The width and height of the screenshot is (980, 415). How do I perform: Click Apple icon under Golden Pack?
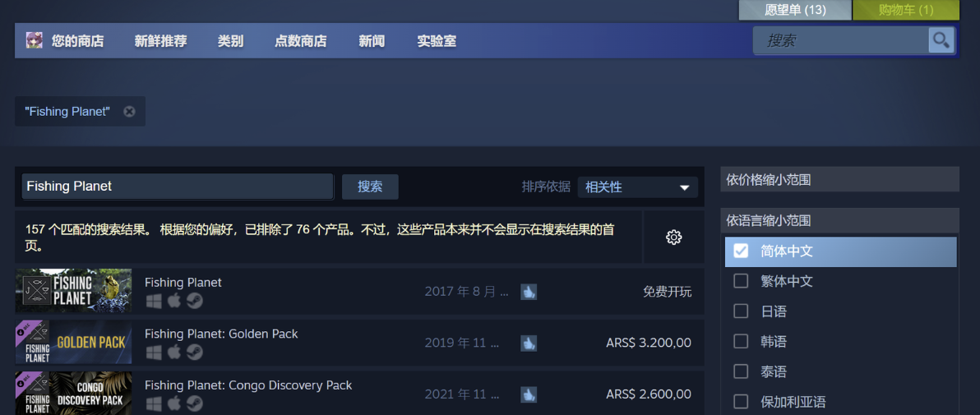click(174, 353)
